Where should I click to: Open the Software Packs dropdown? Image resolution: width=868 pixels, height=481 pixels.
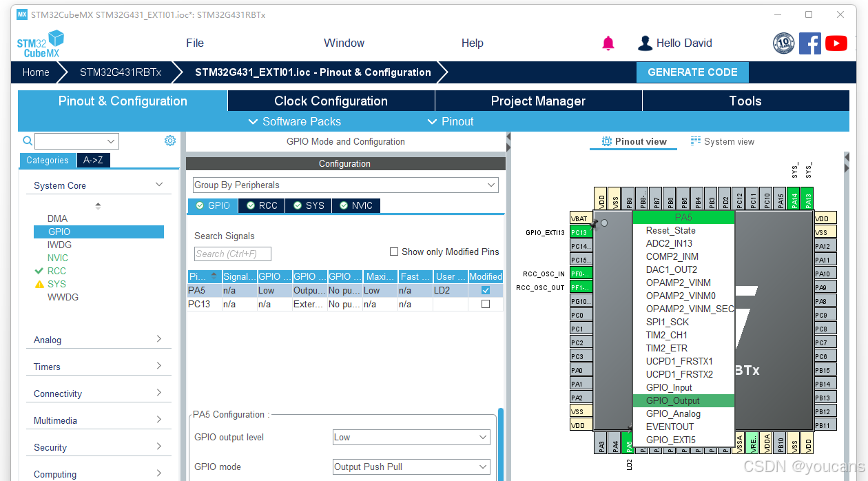click(294, 121)
